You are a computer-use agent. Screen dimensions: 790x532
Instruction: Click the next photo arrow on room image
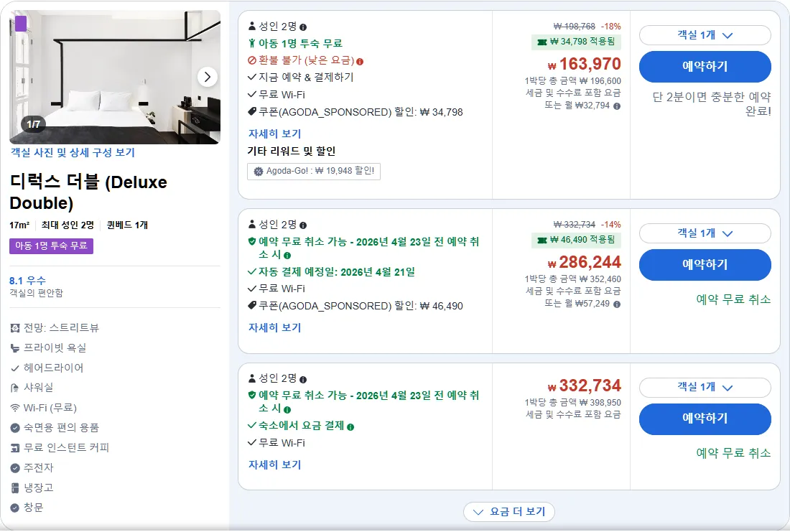pos(207,77)
